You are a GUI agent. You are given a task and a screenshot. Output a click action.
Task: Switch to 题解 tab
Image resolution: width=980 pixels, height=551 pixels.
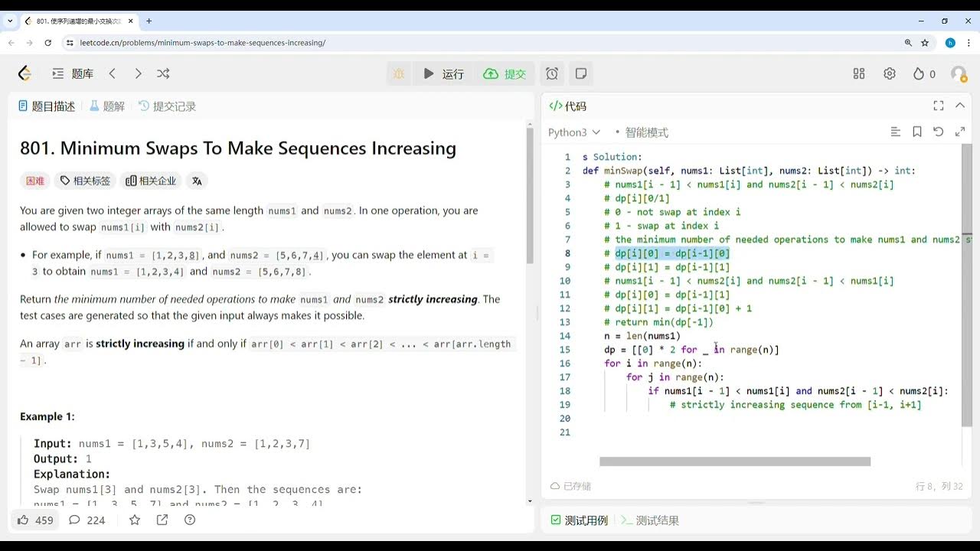107,106
